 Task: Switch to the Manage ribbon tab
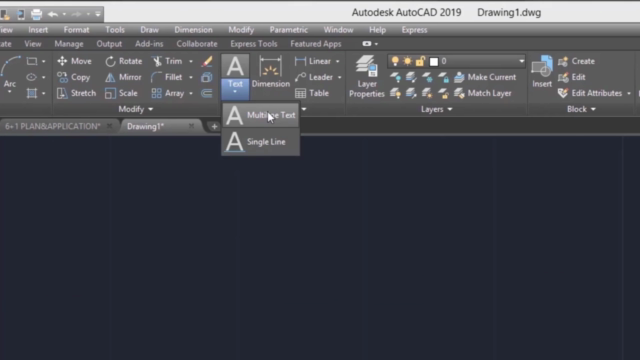[x=69, y=44]
